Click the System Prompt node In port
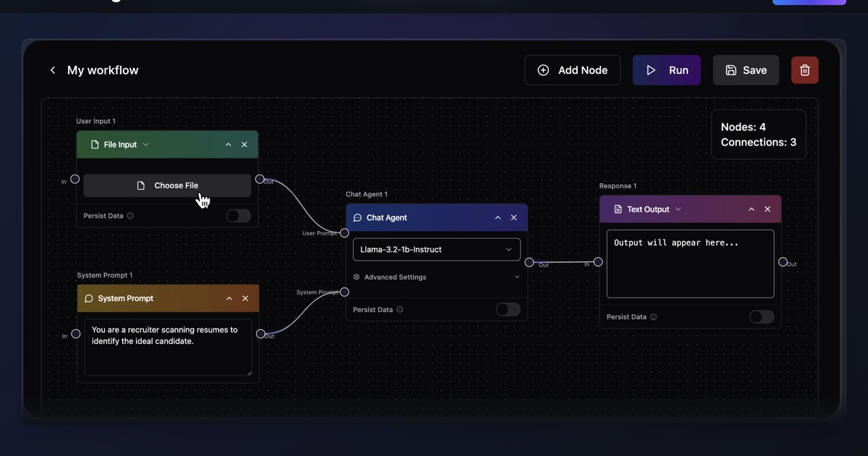This screenshot has width=868, height=456. [75, 334]
